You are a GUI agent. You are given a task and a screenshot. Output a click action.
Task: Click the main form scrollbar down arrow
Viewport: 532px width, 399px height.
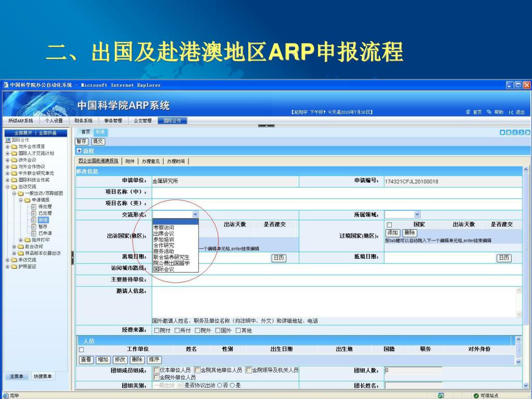(526, 386)
